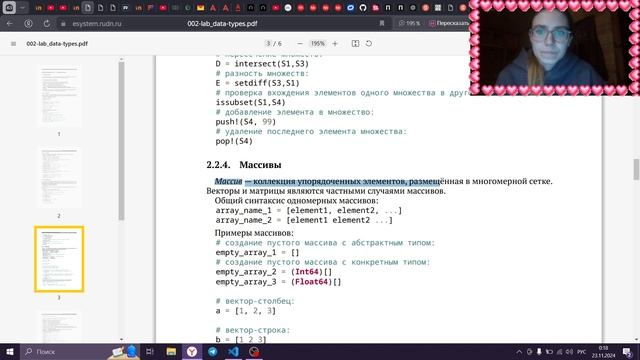Switch to the mail envelope tab
Viewport: 640px width, 360px height.
click(200, 7)
